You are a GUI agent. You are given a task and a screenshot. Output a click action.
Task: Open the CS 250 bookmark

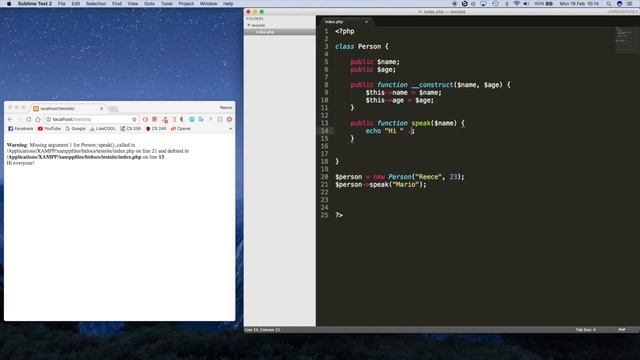131,129
